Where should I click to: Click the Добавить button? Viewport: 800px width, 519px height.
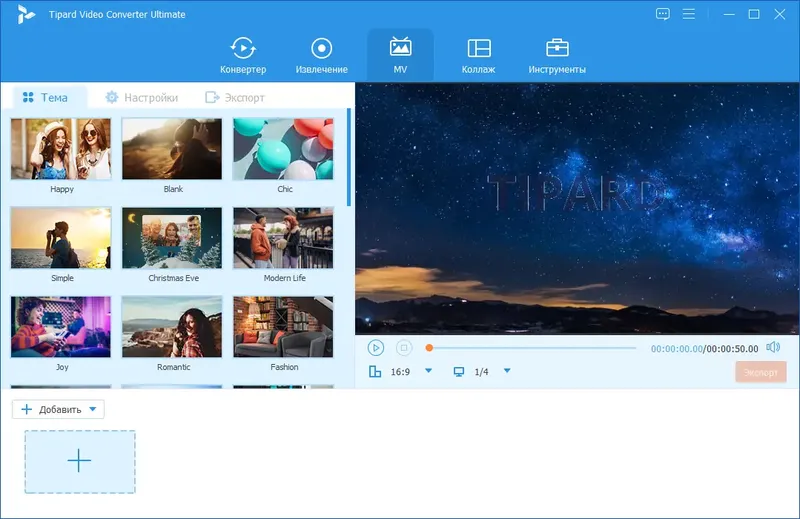pos(58,409)
